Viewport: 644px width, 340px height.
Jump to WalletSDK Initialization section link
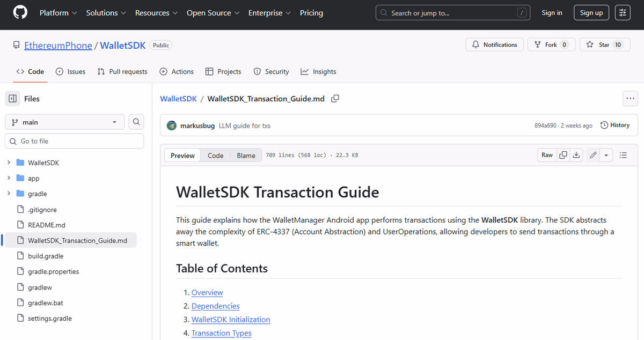pos(231,320)
